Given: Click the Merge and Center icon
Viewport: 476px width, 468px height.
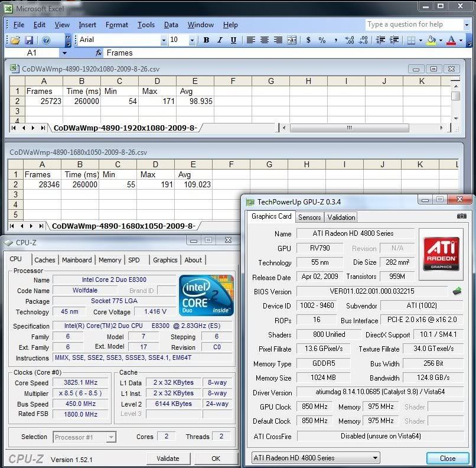Looking at the screenshot, I should point(291,40).
